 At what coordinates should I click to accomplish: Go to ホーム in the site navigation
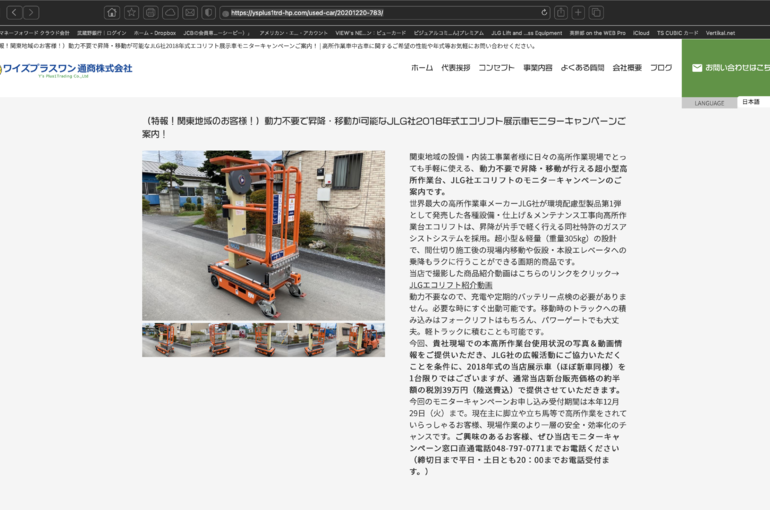[422, 68]
